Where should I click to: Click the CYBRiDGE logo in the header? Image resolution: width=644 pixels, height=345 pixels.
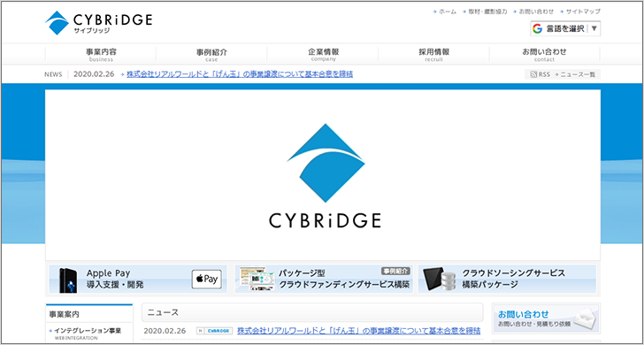(98, 23)
